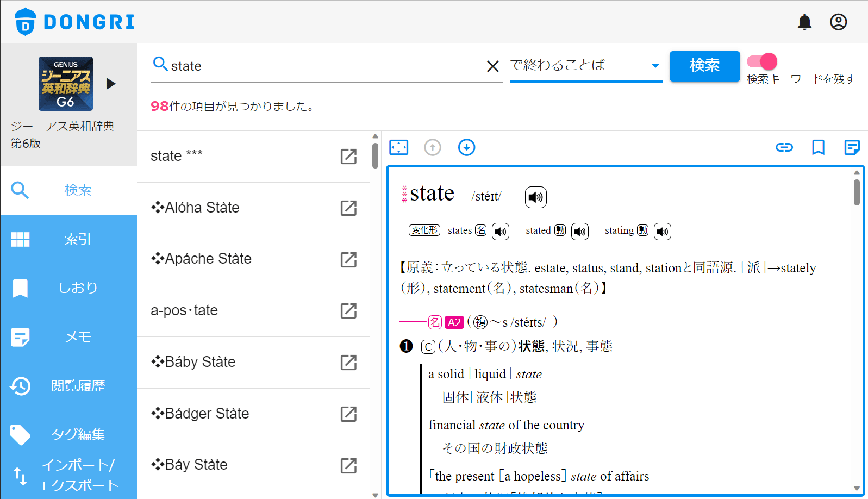
Task: Open the タグ編集 sidebar tab
Action: click(x=68, y=434)
